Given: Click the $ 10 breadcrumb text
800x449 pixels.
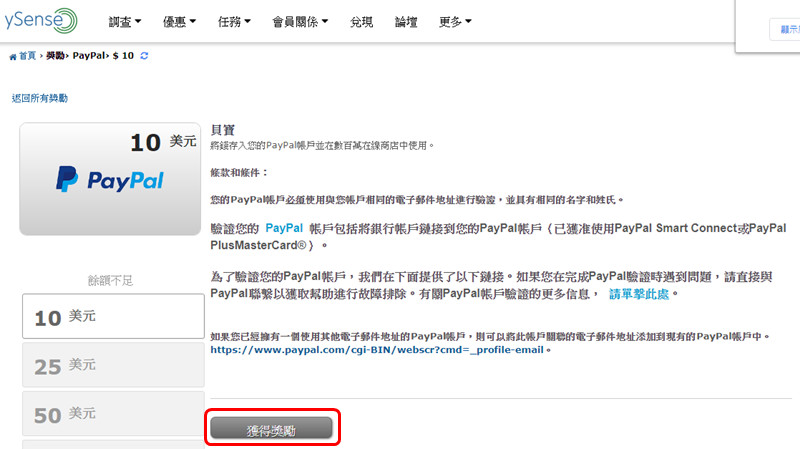Looking at the screenshot, I should pyautogui.click(x=123, y=56).
